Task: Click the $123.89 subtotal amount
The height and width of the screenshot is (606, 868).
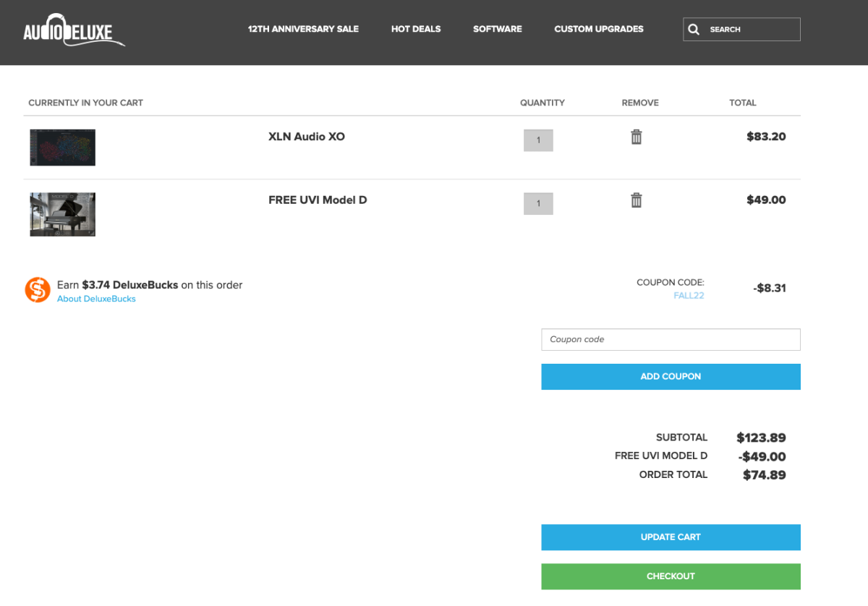Action: click(x=761, y=438)
